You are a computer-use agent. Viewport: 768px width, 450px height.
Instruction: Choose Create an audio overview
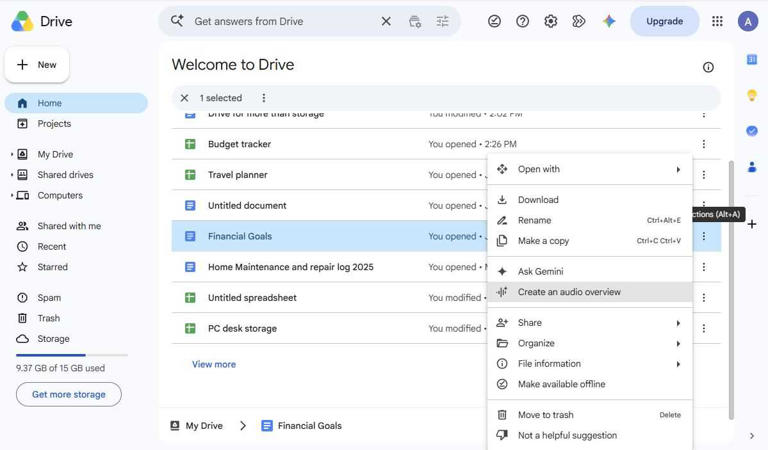[x=590, y=292]
